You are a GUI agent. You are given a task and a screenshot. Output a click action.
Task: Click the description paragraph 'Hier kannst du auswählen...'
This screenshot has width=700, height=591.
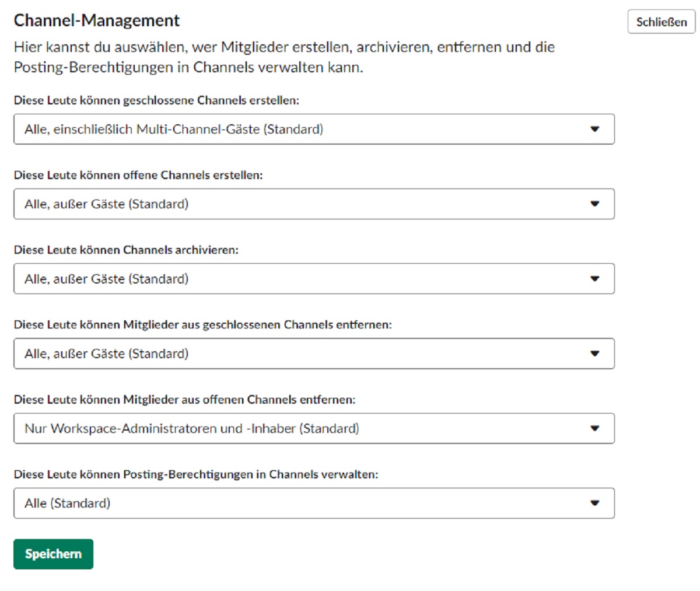click(x=284, y=57)
